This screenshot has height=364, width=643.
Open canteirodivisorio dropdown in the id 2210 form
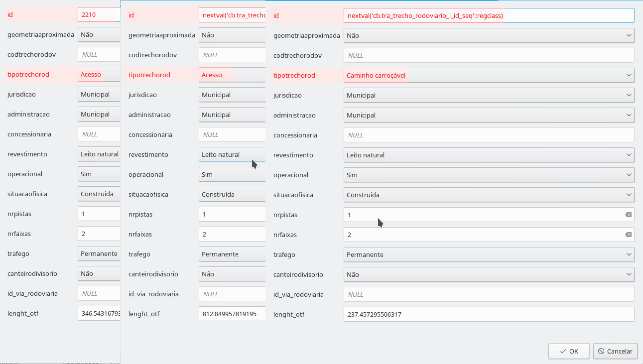pyautogui.click(x=99, y=273)
